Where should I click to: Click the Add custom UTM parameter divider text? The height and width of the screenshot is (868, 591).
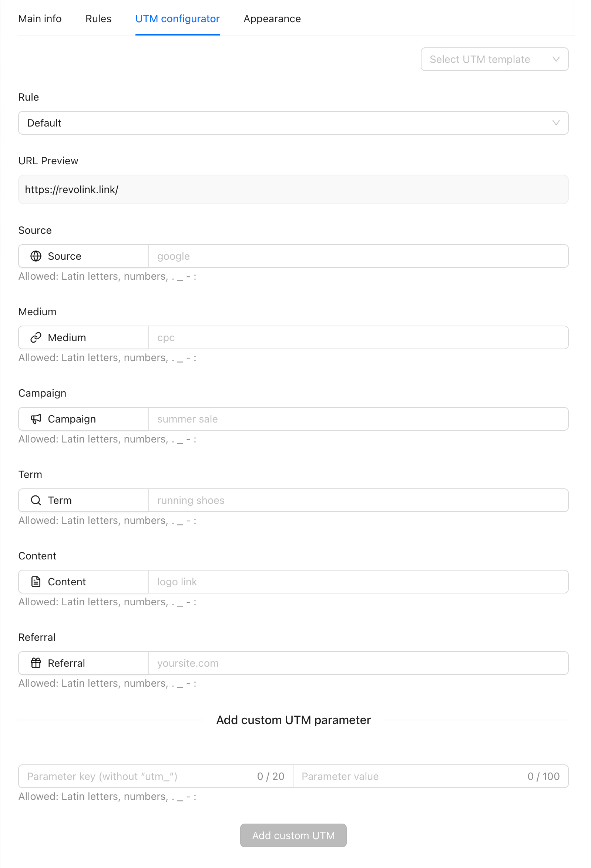(293, 720)
